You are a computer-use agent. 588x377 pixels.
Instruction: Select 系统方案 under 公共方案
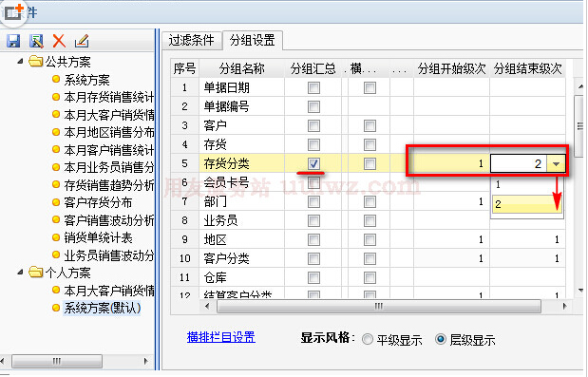86,80
